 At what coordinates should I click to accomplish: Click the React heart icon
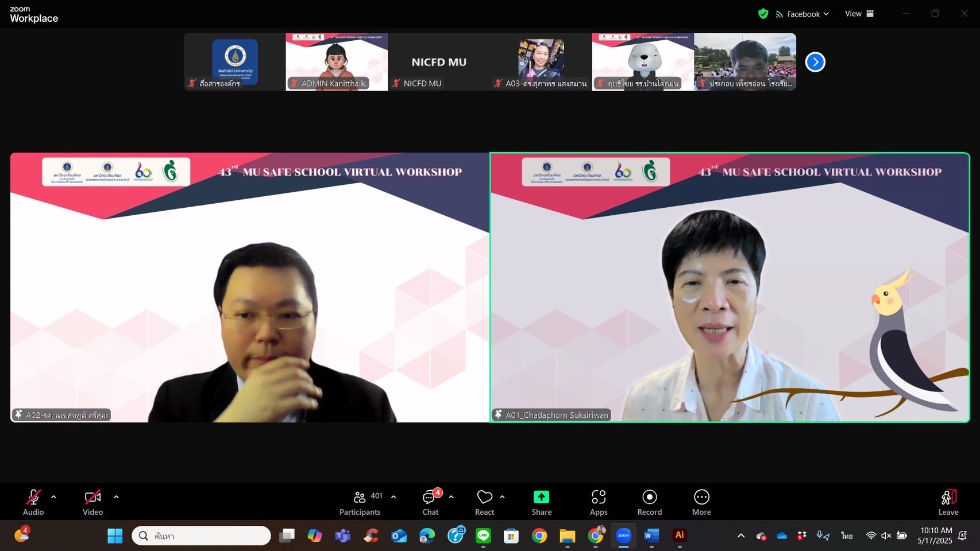point(484,502)
